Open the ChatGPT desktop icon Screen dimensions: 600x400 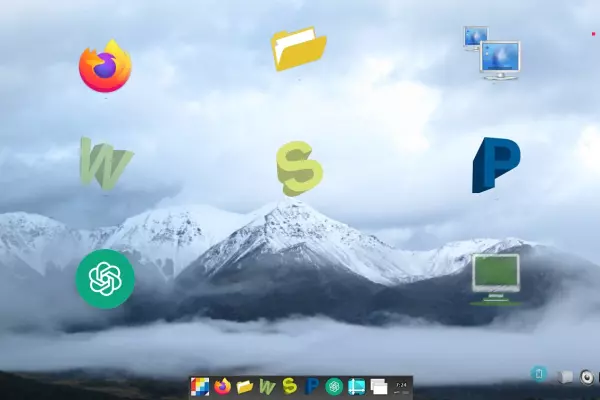pyautogui.click(x=105, y=279)
